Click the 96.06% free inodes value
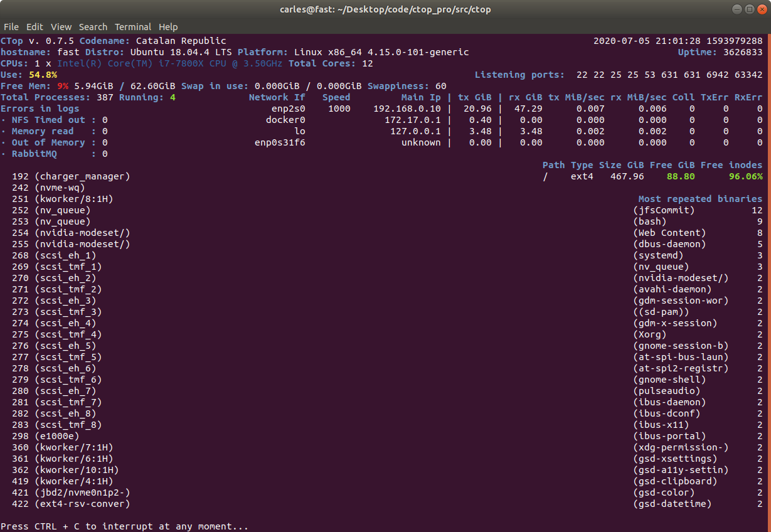Screen dimensions: 771x532 point(745,176)
